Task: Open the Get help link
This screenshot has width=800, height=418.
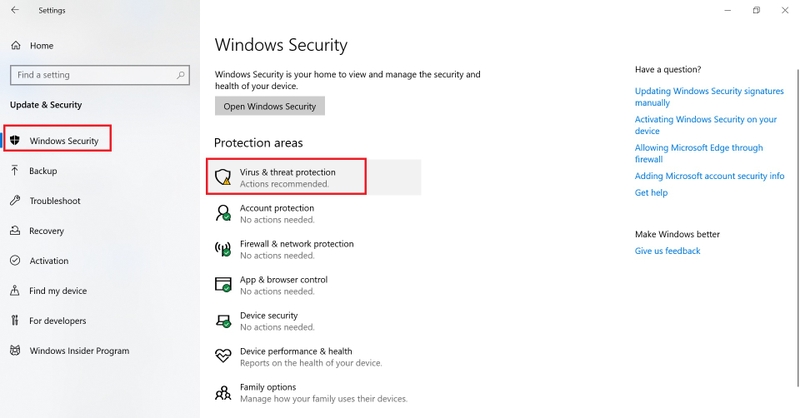Action: pos(651,192)
